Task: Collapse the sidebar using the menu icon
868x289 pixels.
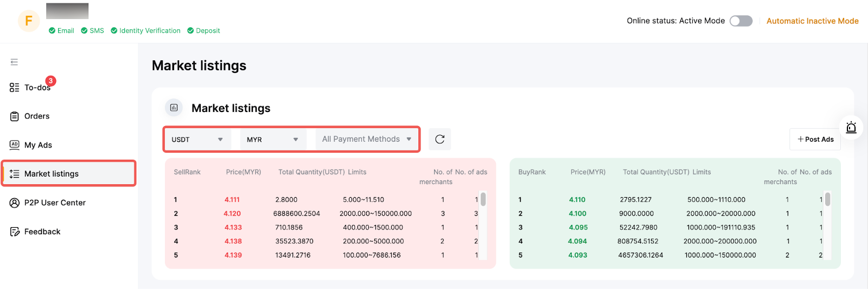Action: (x=14, y=62)
